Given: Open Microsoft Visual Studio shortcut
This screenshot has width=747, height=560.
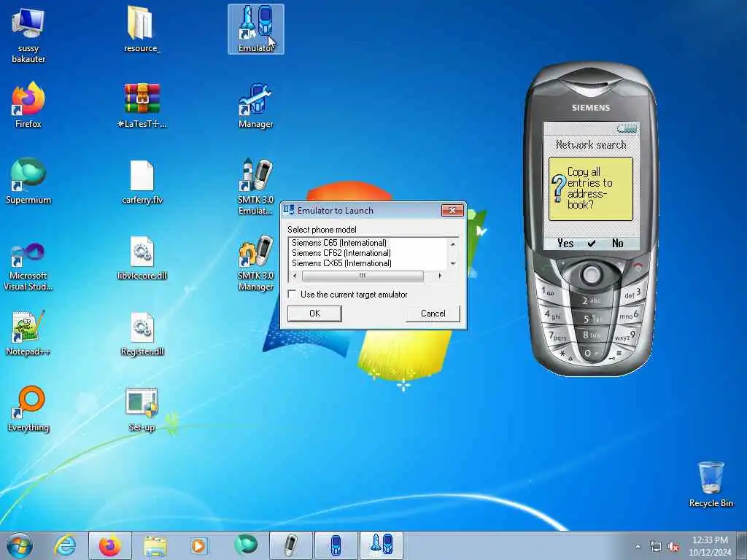Looking at the screenshot, I should click(28, 267).
